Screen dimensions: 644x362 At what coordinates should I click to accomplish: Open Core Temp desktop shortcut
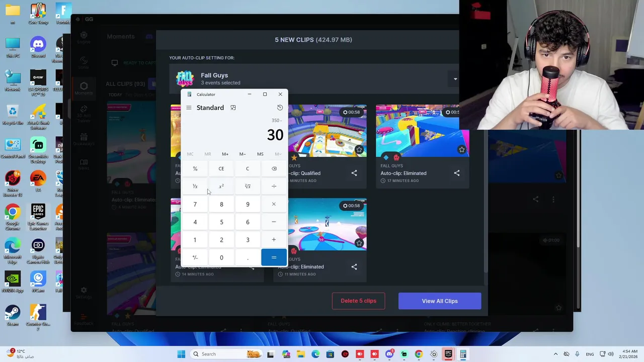click(x=38, y=14)
